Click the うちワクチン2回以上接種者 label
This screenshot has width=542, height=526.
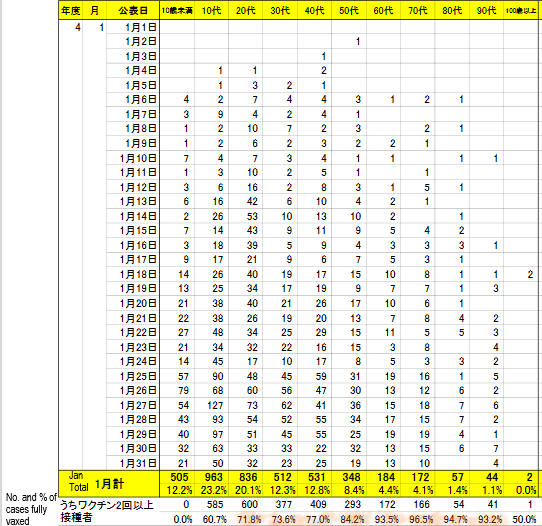(106, 511)
